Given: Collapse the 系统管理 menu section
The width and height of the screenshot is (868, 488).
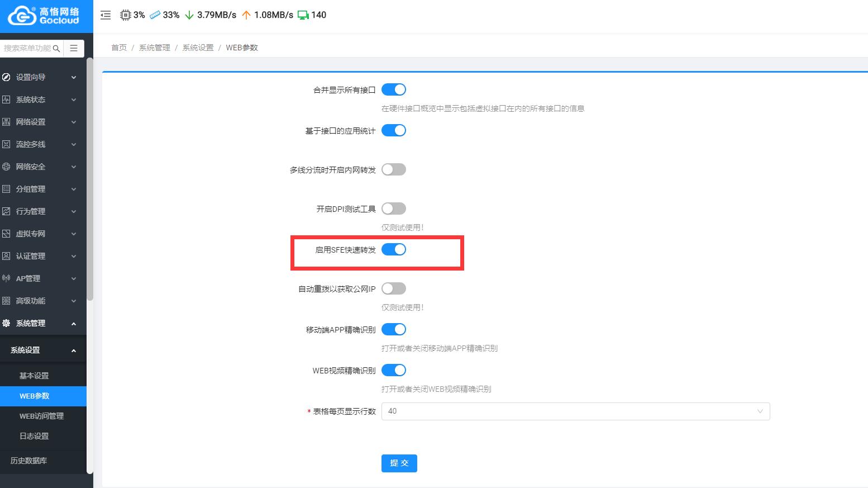Looking at the screenshot, I should pos(39,323).
